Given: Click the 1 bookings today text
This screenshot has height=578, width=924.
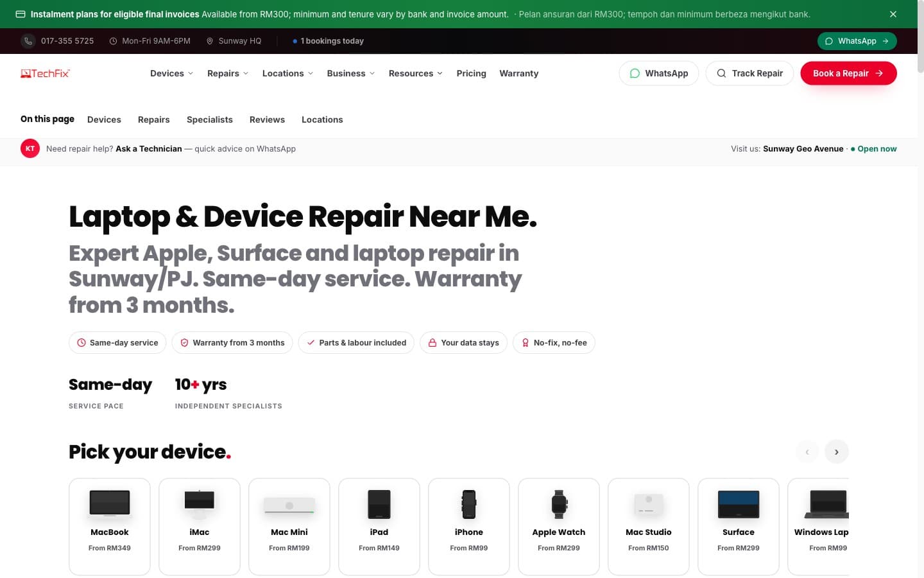Looking at the screenshot, I should tap(332, 41).
